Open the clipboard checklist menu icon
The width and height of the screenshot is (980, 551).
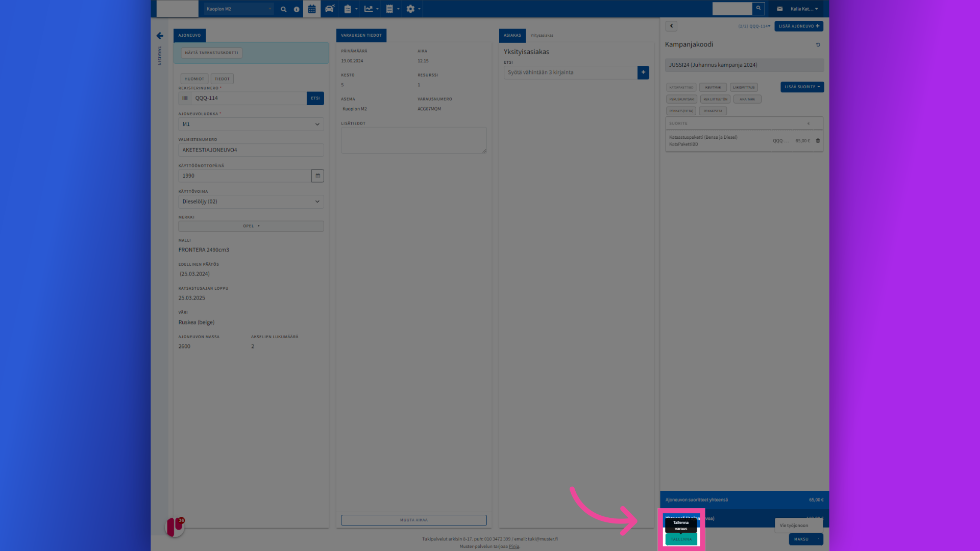(350, 9)
